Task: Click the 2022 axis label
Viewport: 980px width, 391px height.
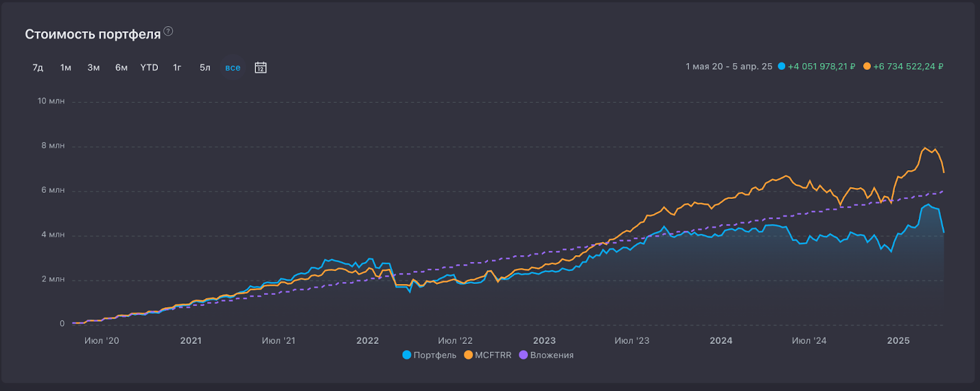Action: click(x=367, y=341)
